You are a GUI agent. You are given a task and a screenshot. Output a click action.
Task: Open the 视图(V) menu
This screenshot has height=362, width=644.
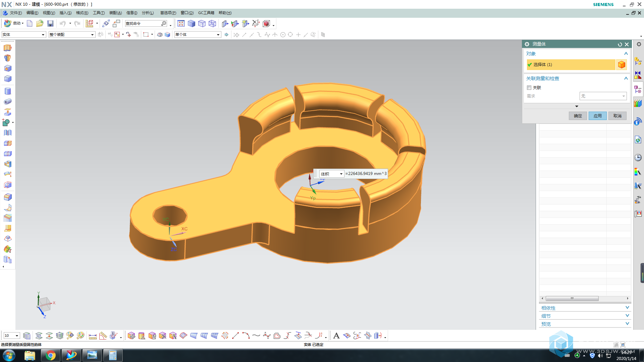pos(49,13)
